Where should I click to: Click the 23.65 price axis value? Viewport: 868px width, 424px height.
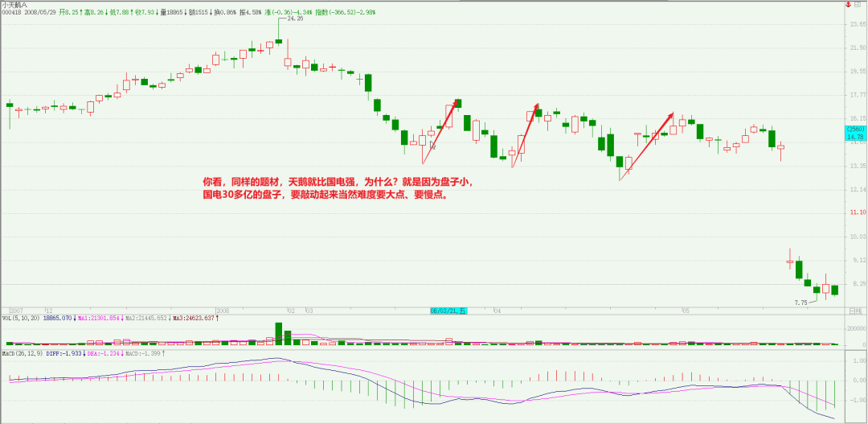click(858, 24)
